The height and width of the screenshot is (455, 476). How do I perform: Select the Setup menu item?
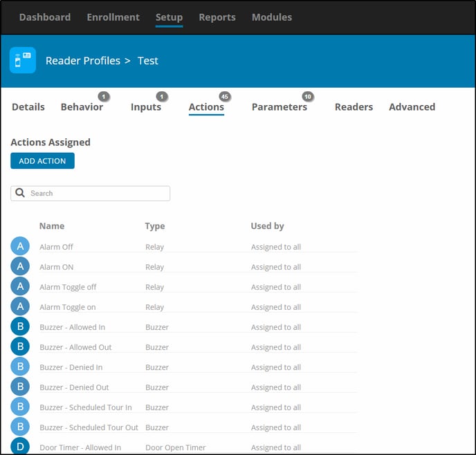(x=169, y=17)
